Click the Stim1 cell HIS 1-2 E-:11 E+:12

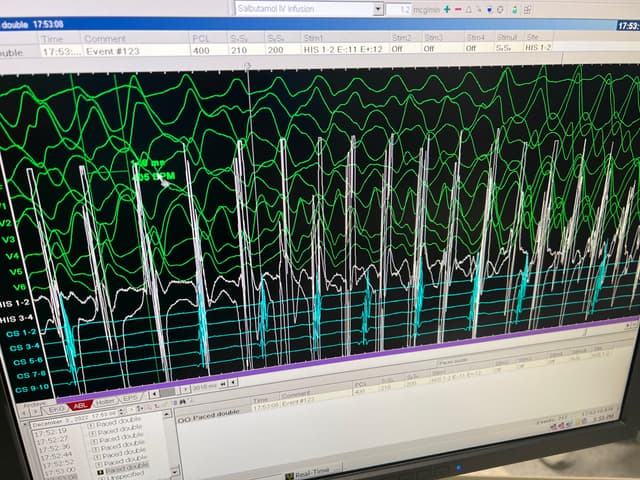pos(345,49)
